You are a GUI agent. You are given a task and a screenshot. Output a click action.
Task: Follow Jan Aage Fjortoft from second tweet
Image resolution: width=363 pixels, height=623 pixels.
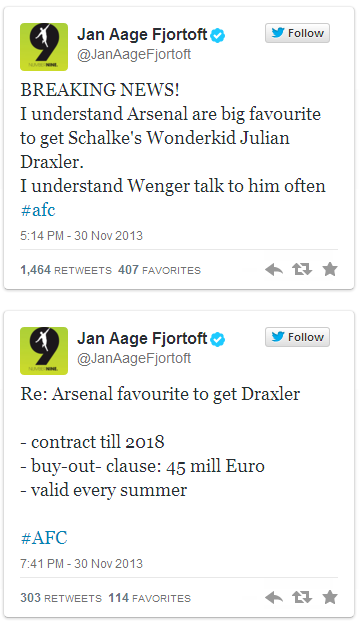coord(297,337)
